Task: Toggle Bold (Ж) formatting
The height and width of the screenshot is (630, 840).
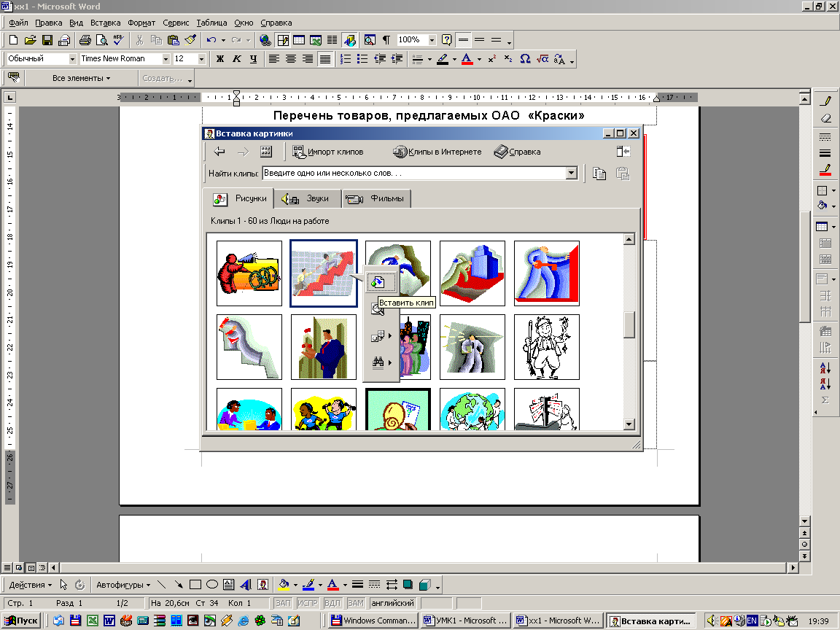Action: point(219,59)
